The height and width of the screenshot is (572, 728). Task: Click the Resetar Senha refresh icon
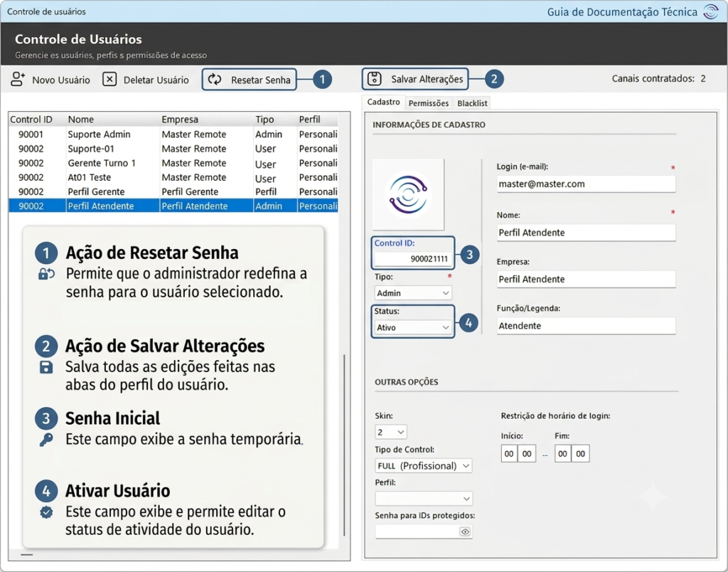pyautogui.click(x=215, y=80)
